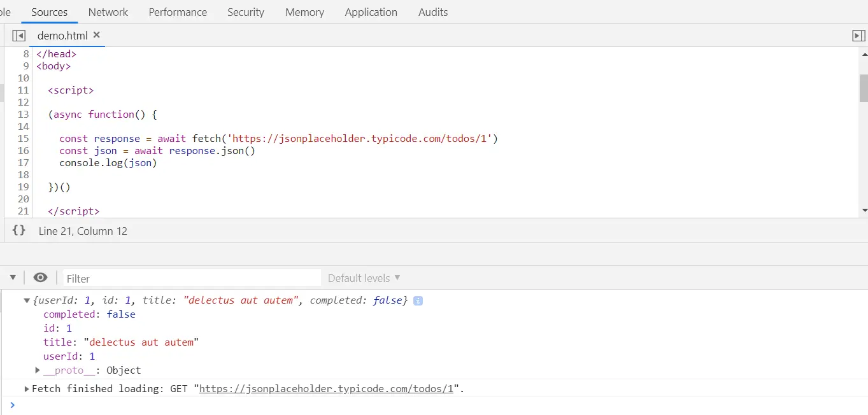This screenshot has width=868, height=415.
Task: Open the jsonplaceholder todos URL link
Action: coord(326,389)
